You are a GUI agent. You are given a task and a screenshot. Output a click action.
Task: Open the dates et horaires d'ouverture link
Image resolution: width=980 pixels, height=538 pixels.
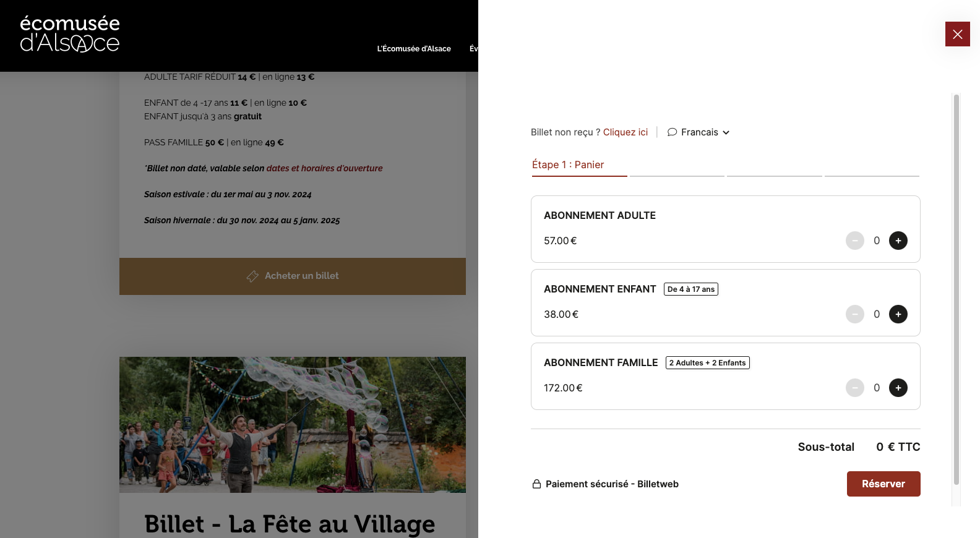point(324,168)
